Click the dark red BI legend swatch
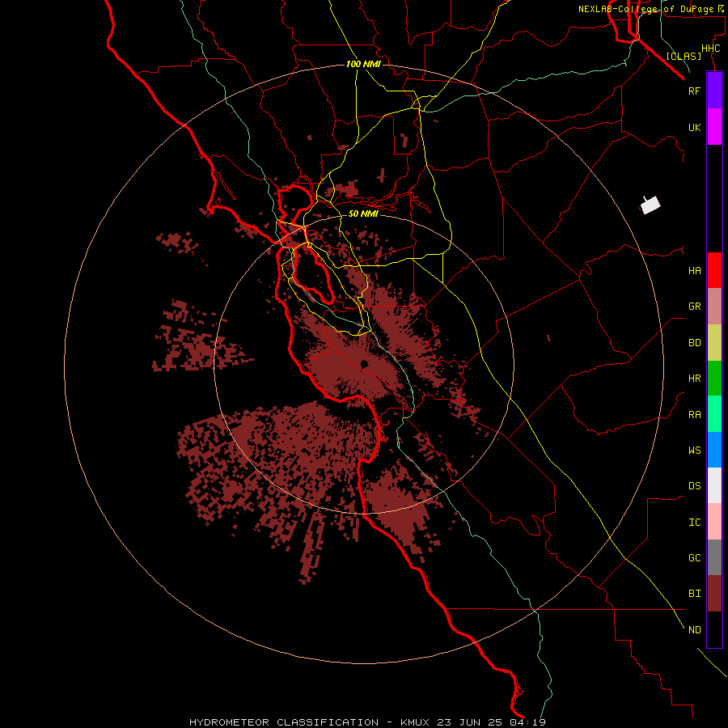The height and width of the screenshot is (728, 728). pyautogui.click(x=714, y=594)
